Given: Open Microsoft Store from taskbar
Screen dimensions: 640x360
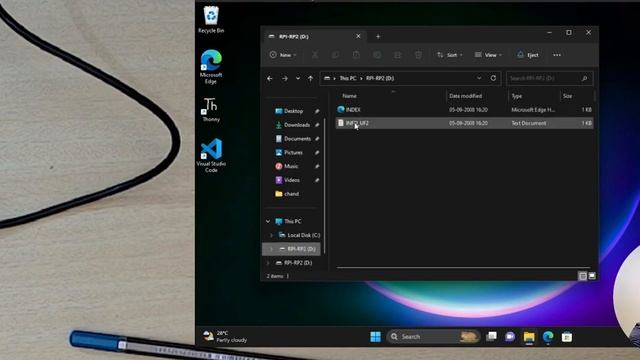Looking at the screenshot, I should (x=567, y=337).
